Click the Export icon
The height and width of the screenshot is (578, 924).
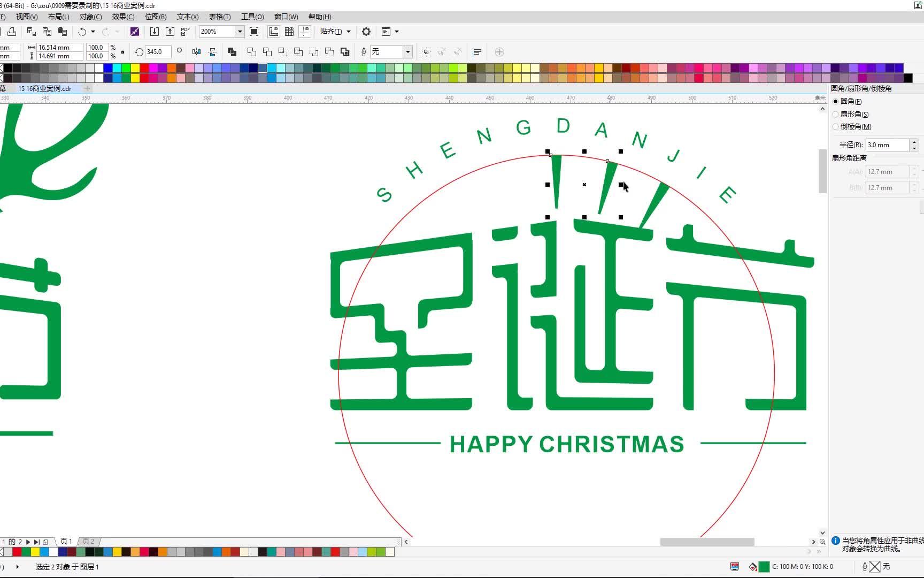click(x=170, y=32)
